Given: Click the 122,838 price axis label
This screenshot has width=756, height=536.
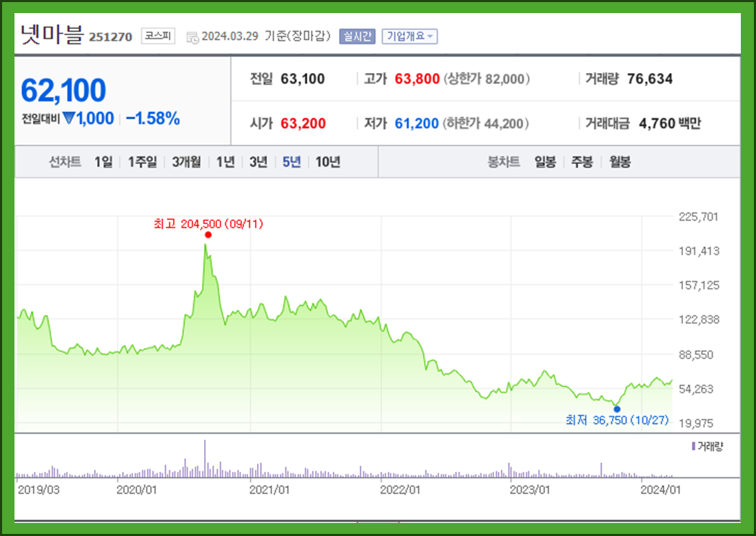Looking at the screenshot, I should tap(699, 320).
